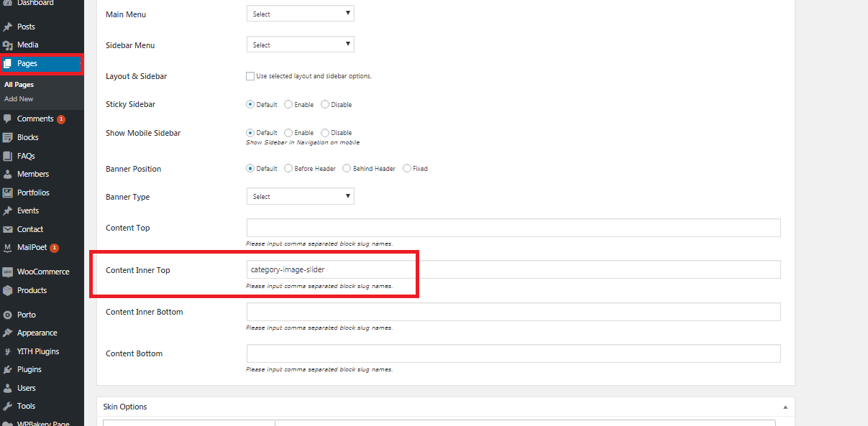Select Sticky Sidebar Disable radio
Viewport: 868px width, 426px height.
click(325, 104)
